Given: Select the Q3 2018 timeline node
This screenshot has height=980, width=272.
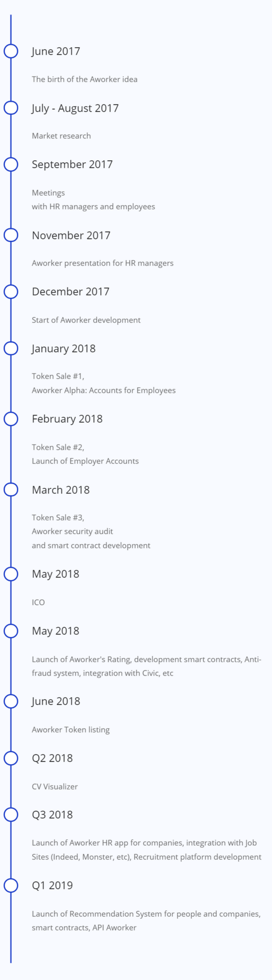Looking at the screenshot, I should pyautogui.click(x=11, y=814).
